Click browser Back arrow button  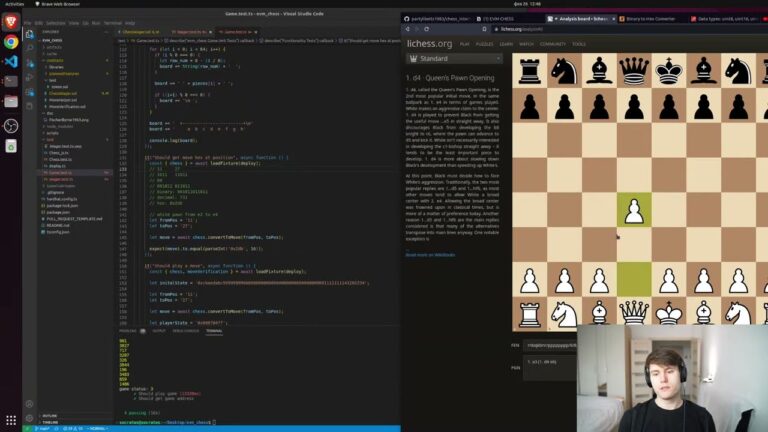pyautogui.click(x=408, y=29)
